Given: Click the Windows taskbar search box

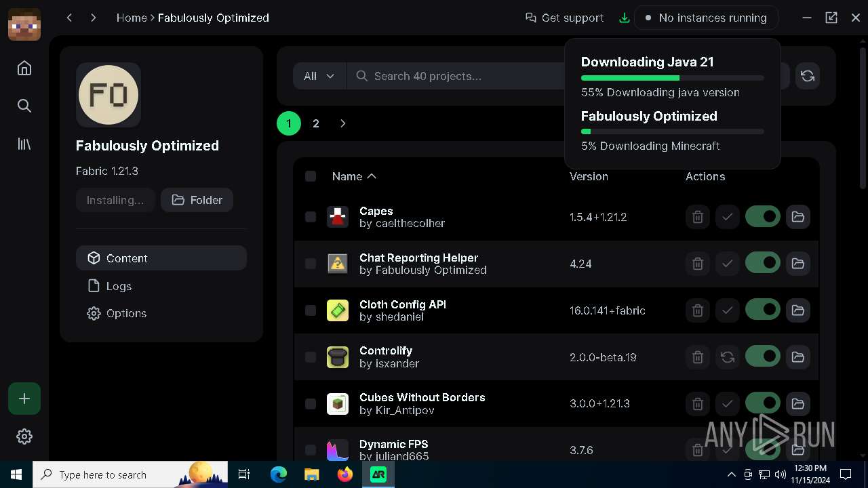Looking at the screenshot, I should (130, 474).
